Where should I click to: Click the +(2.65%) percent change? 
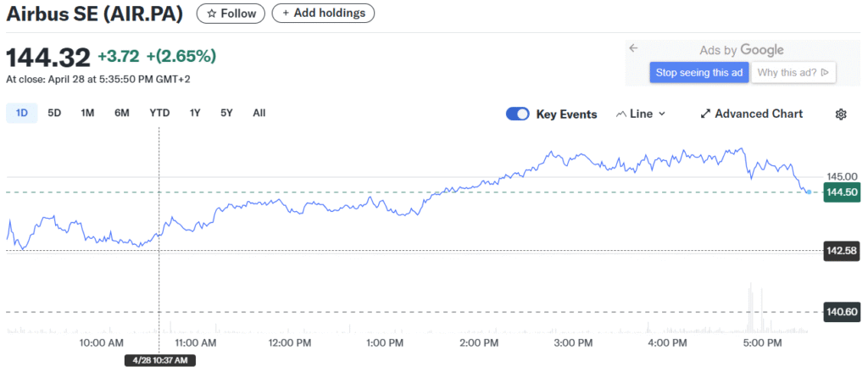(x=181, y=56)
